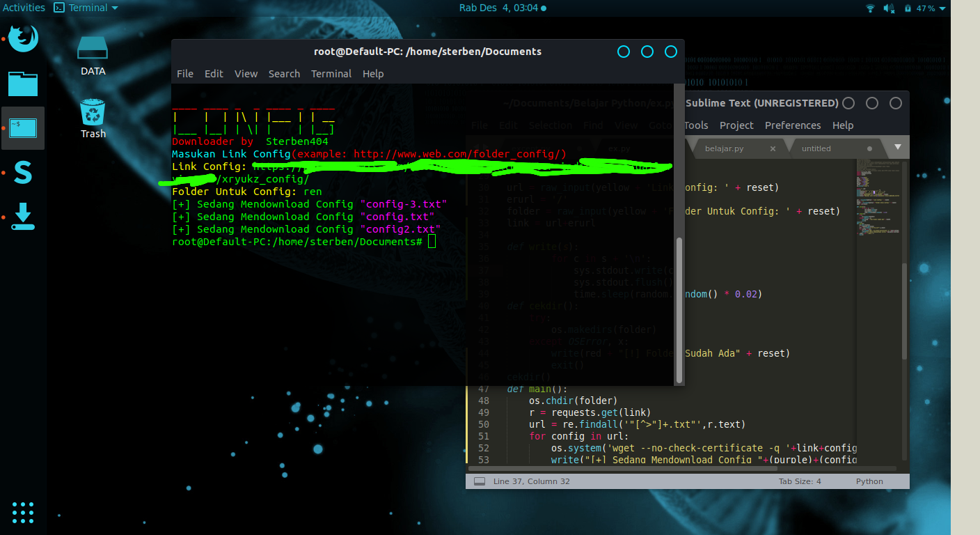This screenshot has height=535, width=980.
Task: Open the Tab Size: 4 selector
Action: point(800,481)
